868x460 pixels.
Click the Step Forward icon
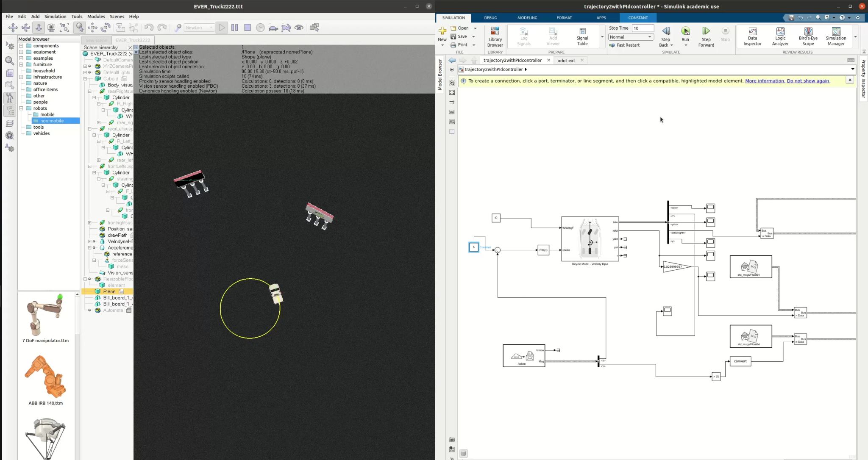pos(706,33)
